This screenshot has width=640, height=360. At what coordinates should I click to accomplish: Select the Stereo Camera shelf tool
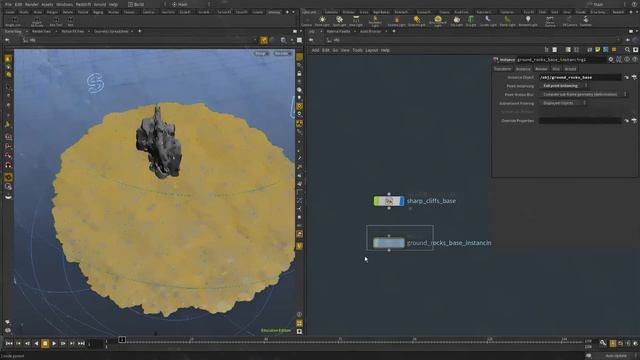click(x=550, y=21)
